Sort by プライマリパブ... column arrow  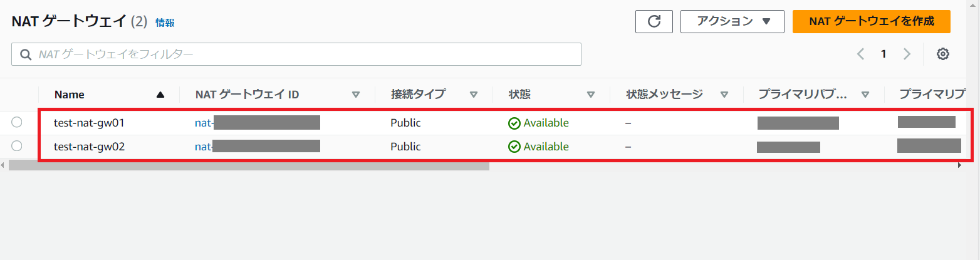(865, 95)
